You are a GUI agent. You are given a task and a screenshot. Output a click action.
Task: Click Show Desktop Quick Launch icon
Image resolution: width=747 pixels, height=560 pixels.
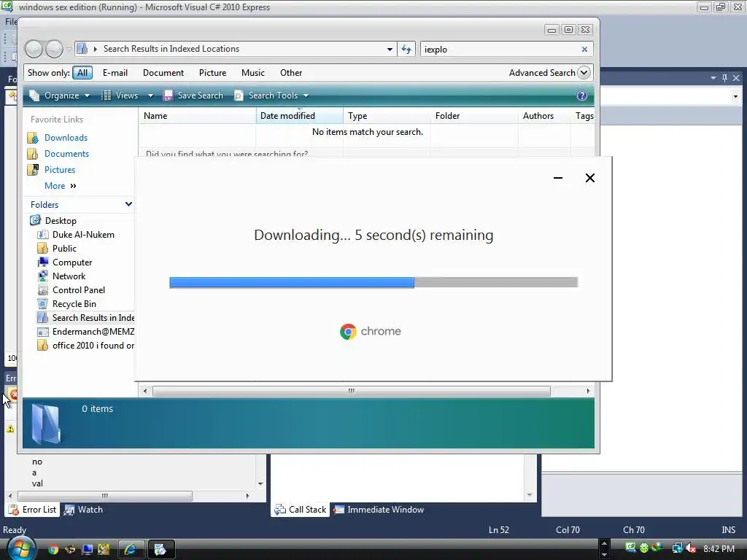pos(87,549)
